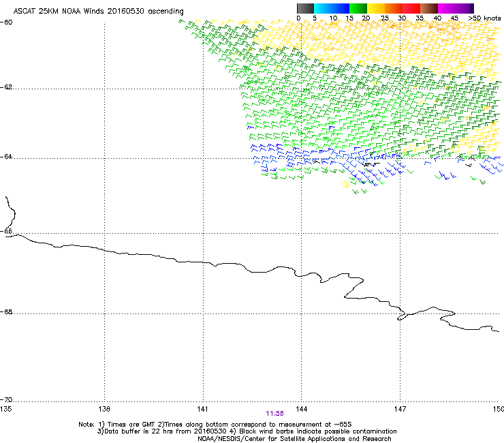
Task: Click the title 'ASCAT 25KM NOAA Winds 20160530 ascending'
Action: 98,12
